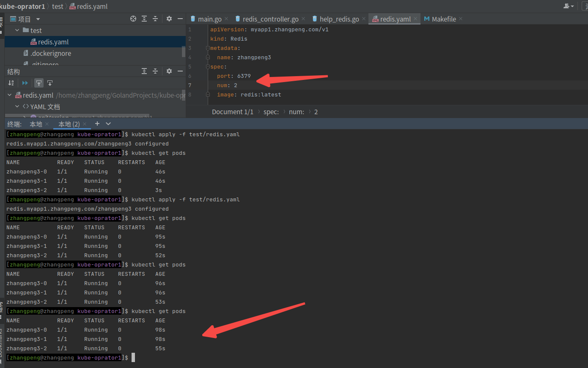The image size is (588, 368).
Task: Switch to the first 本地 terminal tab
Action: tap(36, 124)
